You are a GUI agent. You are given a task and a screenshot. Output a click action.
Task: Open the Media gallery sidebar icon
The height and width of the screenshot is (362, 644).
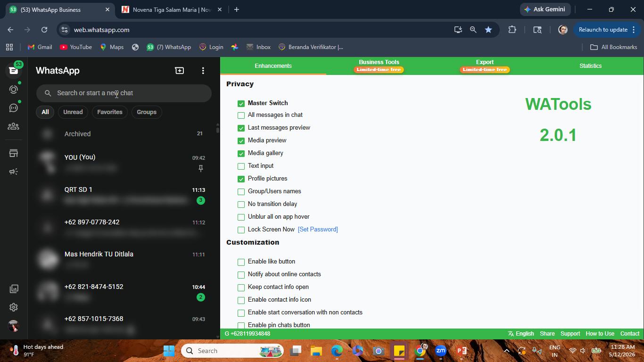14,288
